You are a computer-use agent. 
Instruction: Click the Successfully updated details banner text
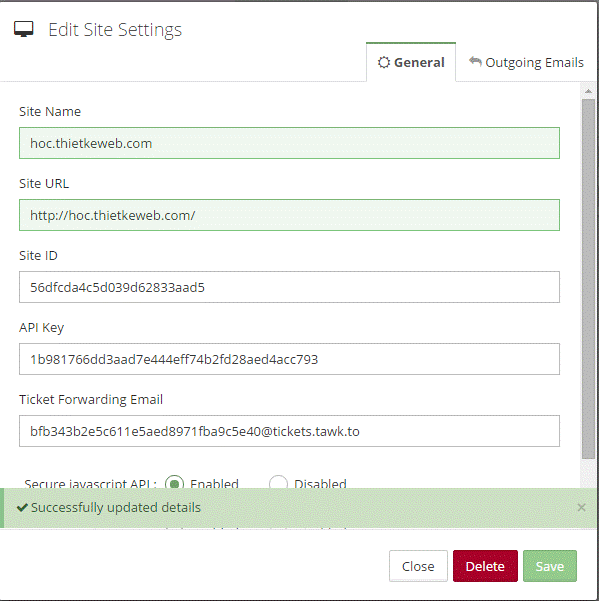[x=116, y=507]
